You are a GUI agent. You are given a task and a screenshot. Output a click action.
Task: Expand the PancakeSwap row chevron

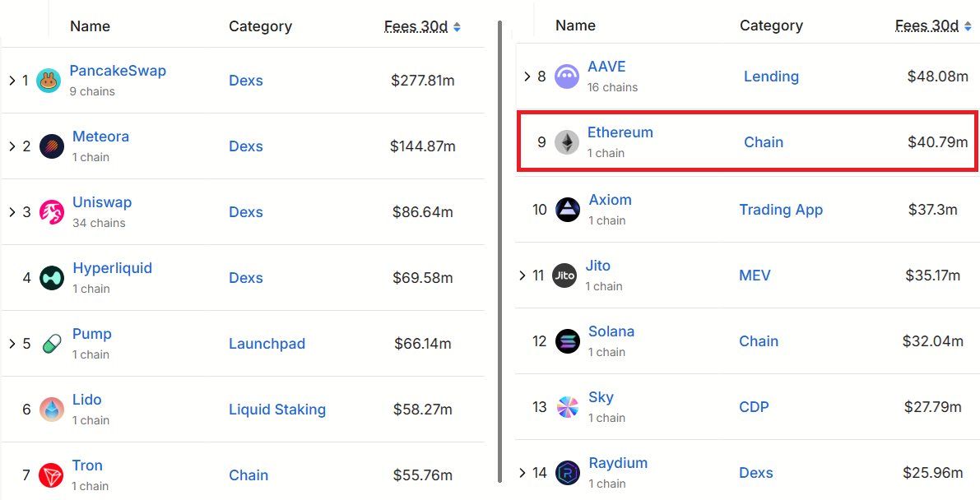point(12,81)
